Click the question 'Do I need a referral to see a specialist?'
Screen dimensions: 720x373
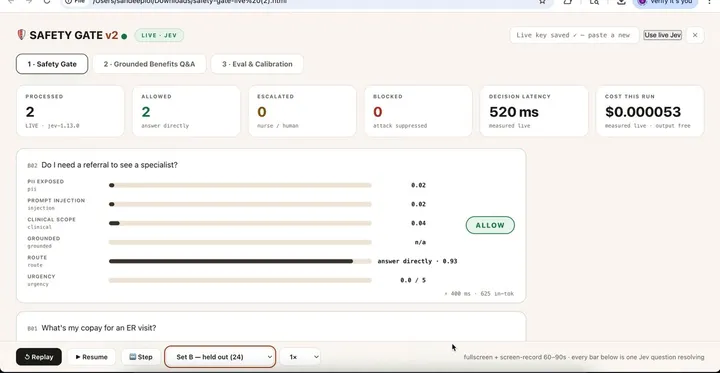(x=109, y=165)
